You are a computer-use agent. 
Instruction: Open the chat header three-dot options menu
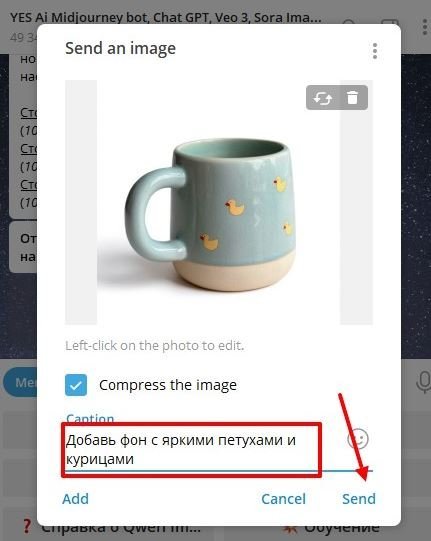click(x=425, y=27)
